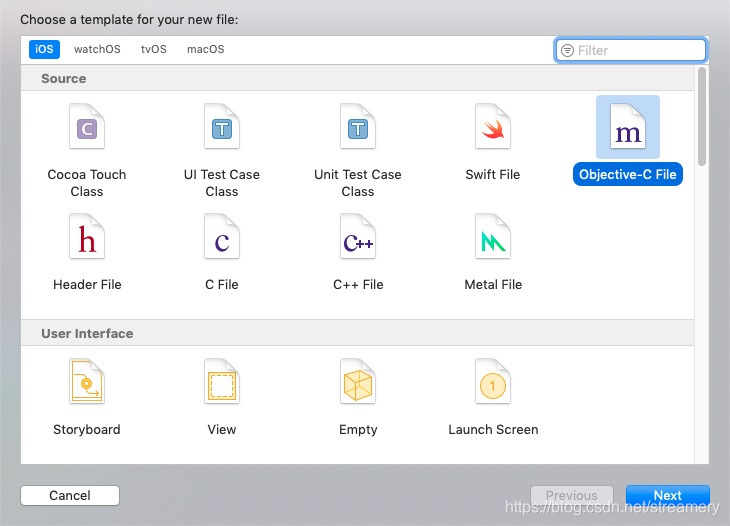Focus the Filter text field
This screenshot has height=526, width=730.
point(631,50)
